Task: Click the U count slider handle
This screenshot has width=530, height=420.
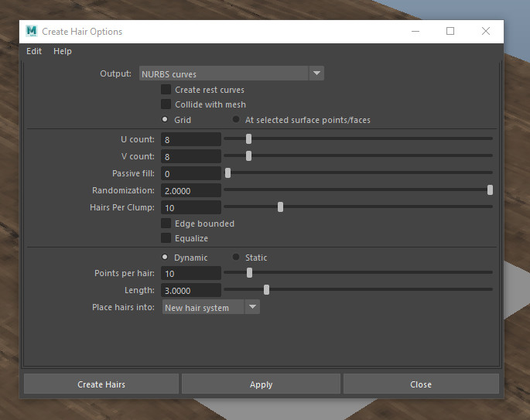Action: point(249,138)
